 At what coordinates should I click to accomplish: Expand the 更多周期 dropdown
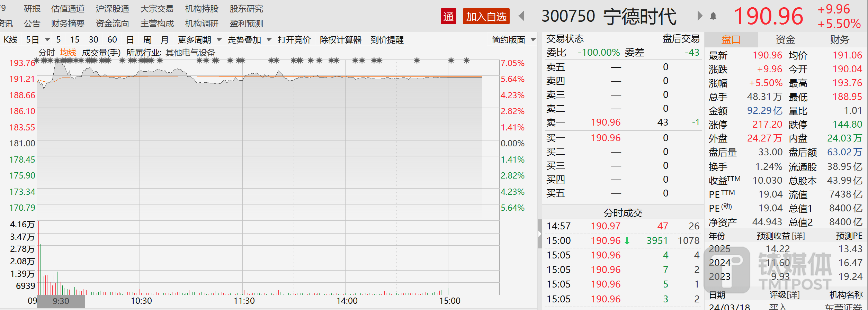point(219,39)
